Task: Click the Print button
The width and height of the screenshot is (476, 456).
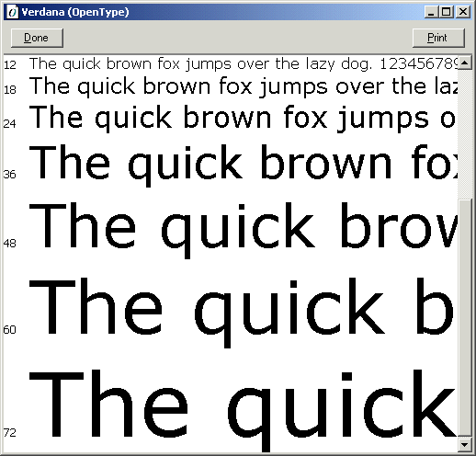Action: click(438, 38)
